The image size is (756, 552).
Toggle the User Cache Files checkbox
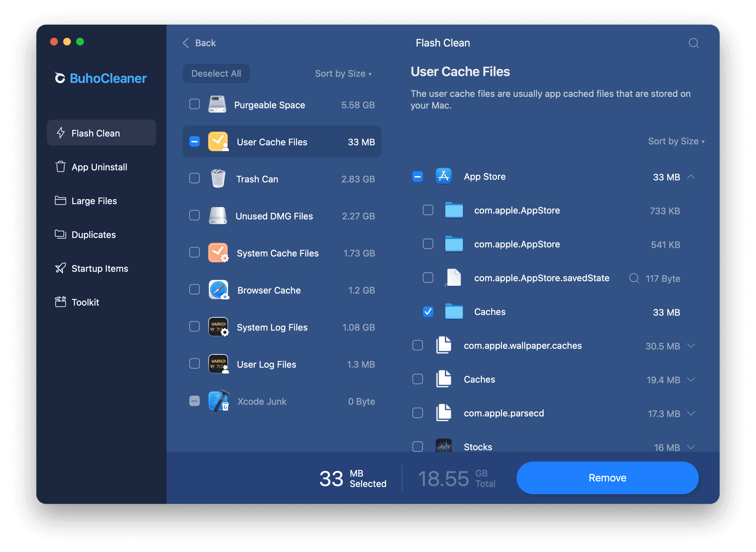click(x=194, y=142)
